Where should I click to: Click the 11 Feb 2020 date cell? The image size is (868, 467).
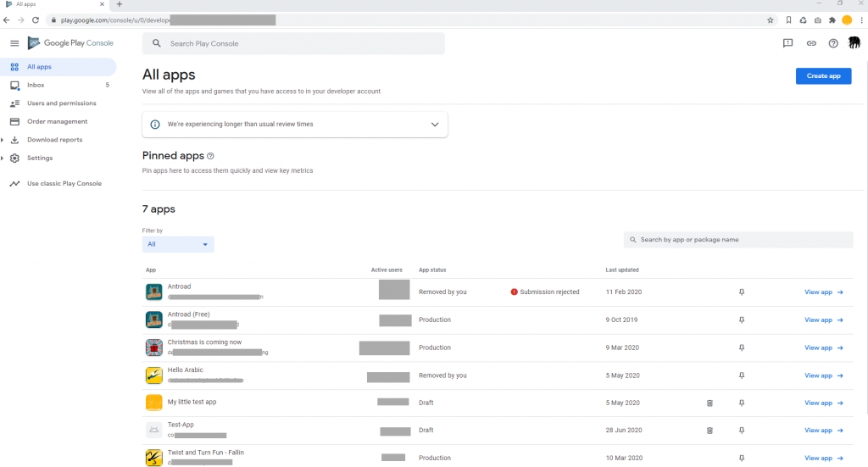624,292
